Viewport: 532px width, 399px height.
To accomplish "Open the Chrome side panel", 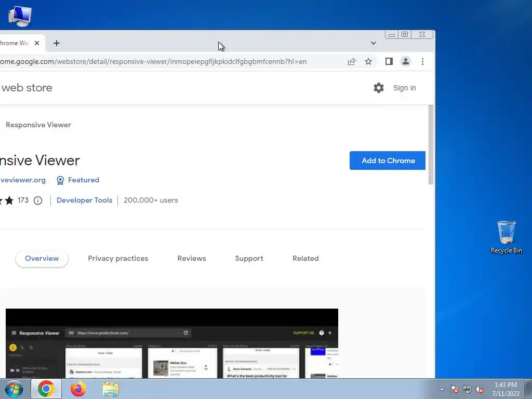I will pos(389,61).
